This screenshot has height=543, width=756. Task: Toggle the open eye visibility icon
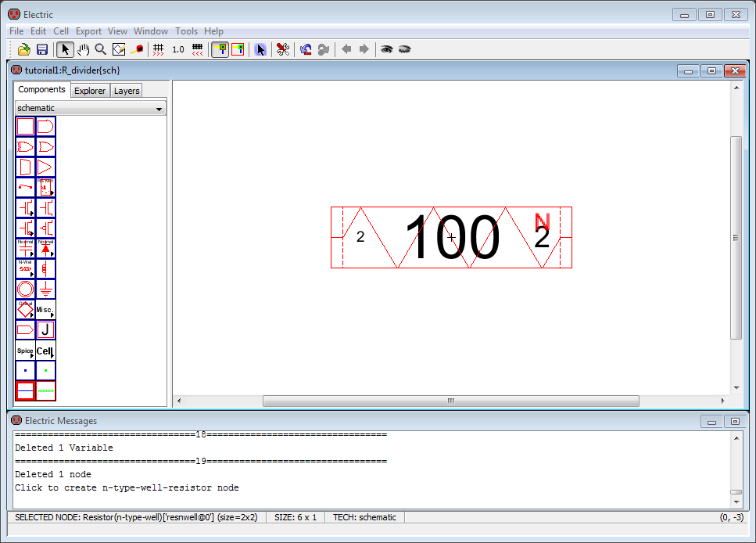[x=386, y=49]
